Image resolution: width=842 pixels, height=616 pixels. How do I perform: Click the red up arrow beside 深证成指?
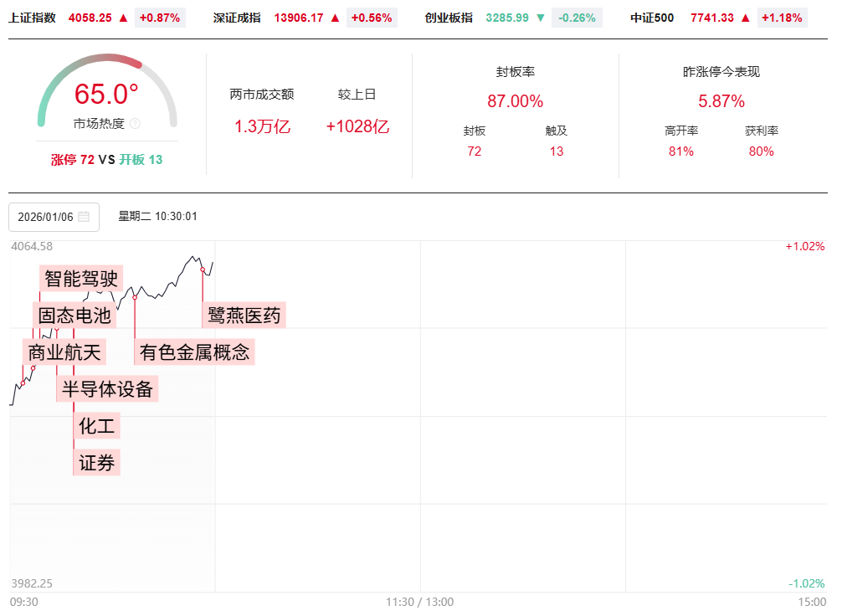pyautogui.click(x=335, y=18)
